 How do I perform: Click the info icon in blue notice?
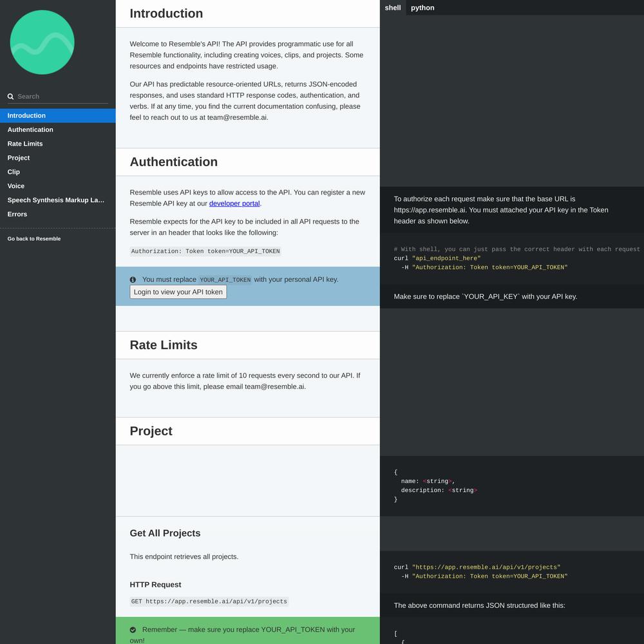click(x=133, y=279)
